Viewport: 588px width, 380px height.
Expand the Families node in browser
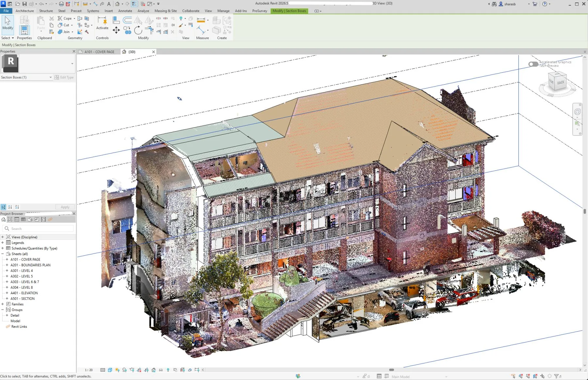click(x=3, y=304)
